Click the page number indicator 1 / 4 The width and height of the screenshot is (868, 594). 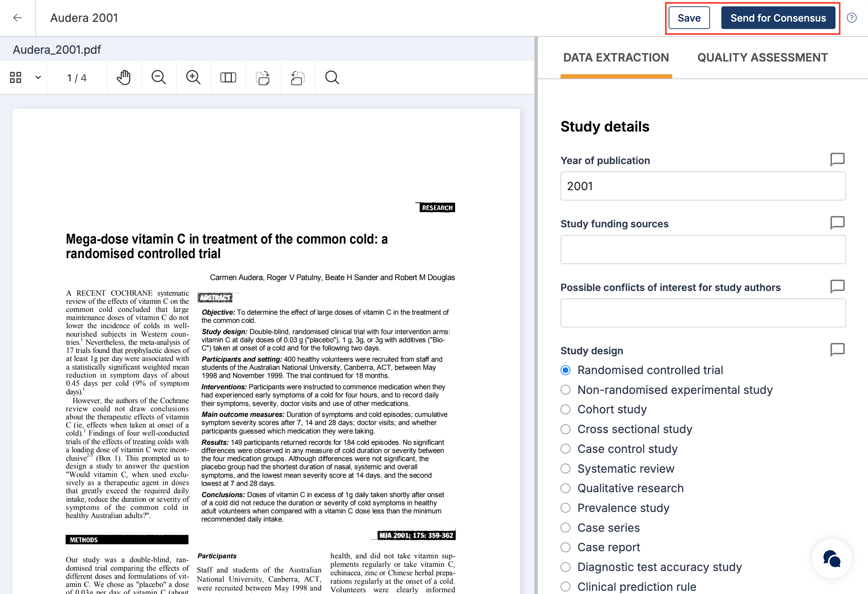pos(77,78)
